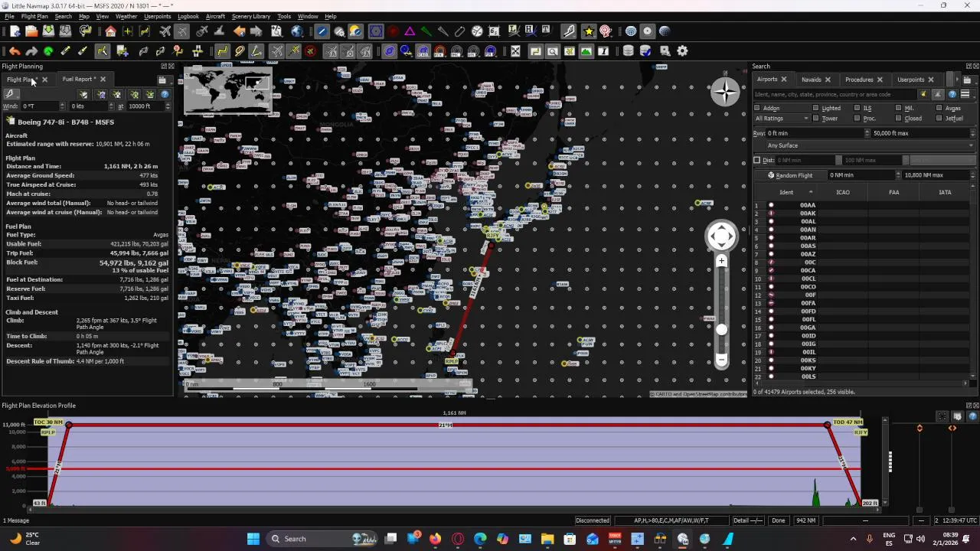The width and height of the screenshot is (980, 551).
Task: Click the New Flight Plan icon
Action: [x=15, y=31]
